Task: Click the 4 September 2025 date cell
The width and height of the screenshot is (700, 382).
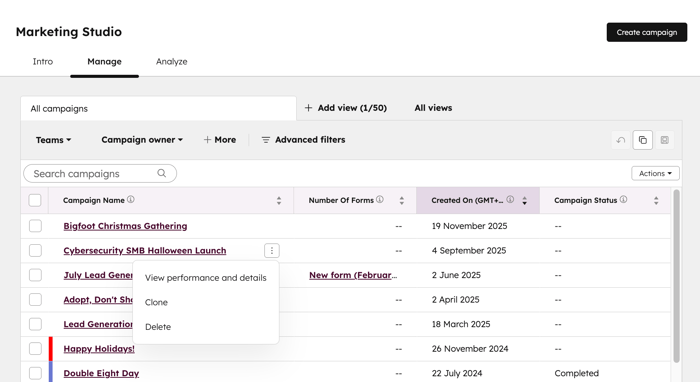Action: (469, 250)
